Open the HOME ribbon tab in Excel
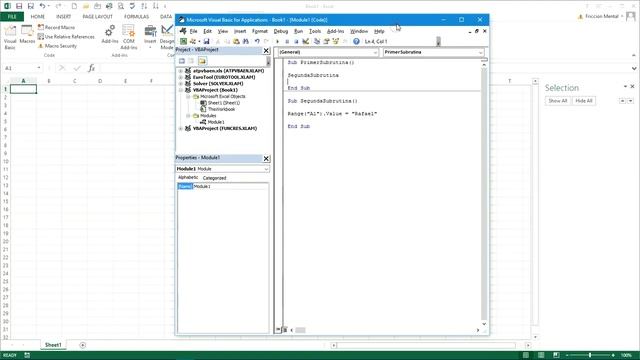Screen dimensions: 640x360 pyautogui.click(x=38, y=16)
